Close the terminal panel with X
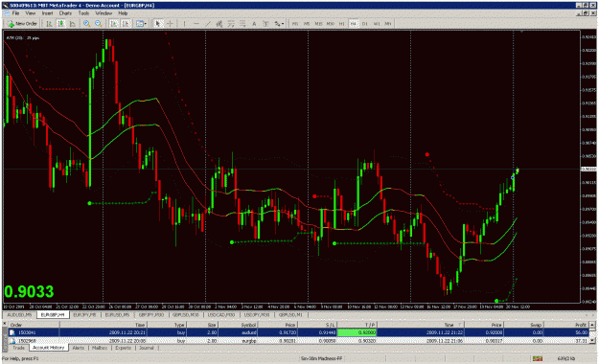This screenshot has height=364, width=599. 5,324
